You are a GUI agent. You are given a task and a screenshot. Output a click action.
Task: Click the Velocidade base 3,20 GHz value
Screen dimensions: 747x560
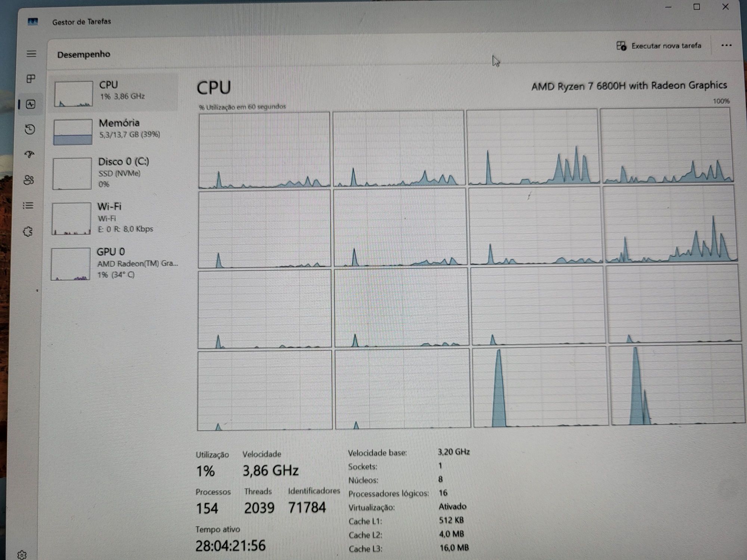tap(454, 452)
